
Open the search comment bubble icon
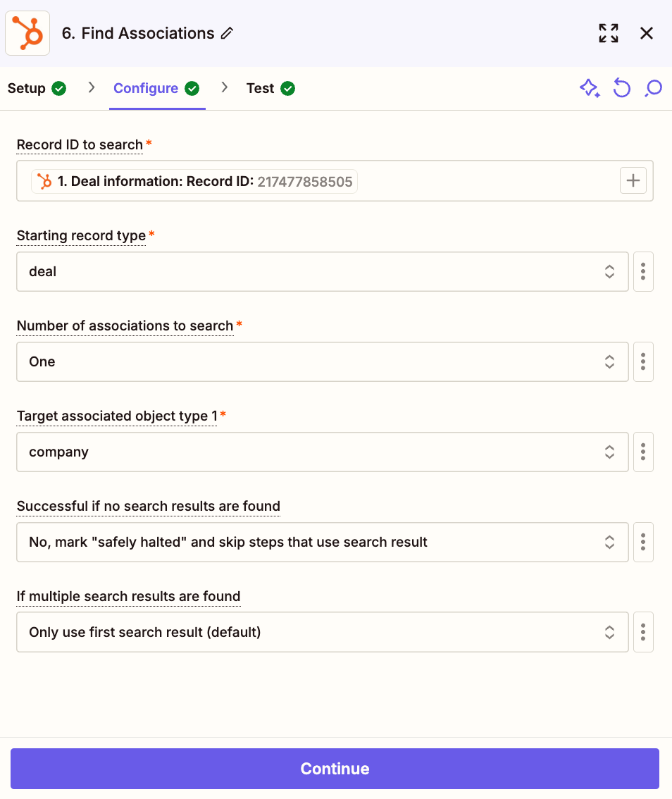[653, 88]
